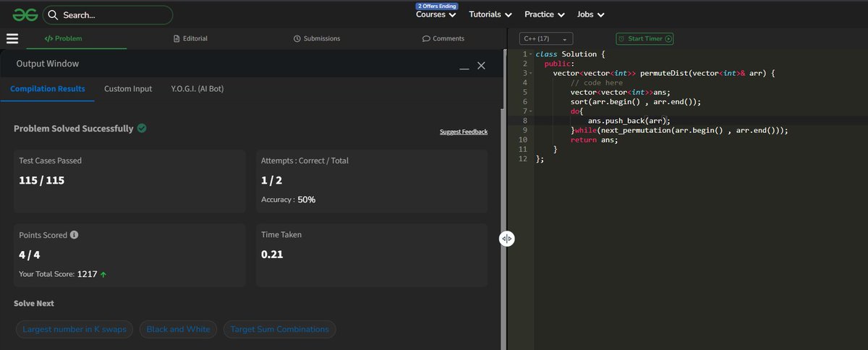Close the Output Window
The width and height of the screenshot is (868, 350).
point(481,66)
